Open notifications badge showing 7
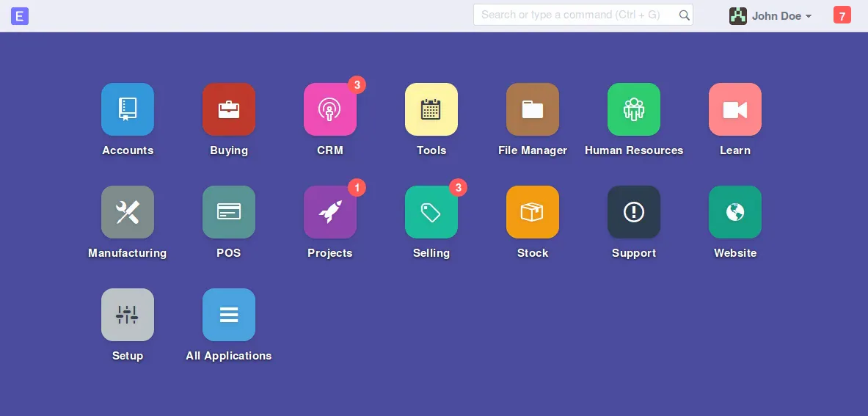This screenshot has width=868, height=416. [842, 16]
